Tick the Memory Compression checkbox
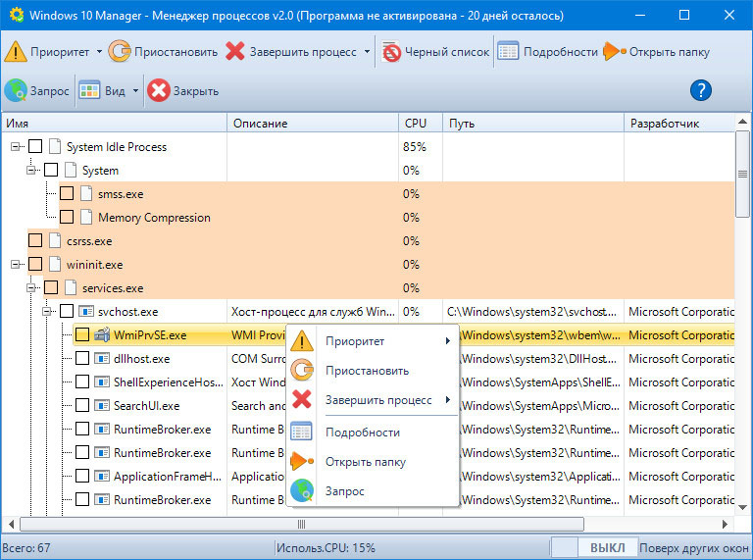The width and height of the screenshot is (753, 560). click(67, 217)
